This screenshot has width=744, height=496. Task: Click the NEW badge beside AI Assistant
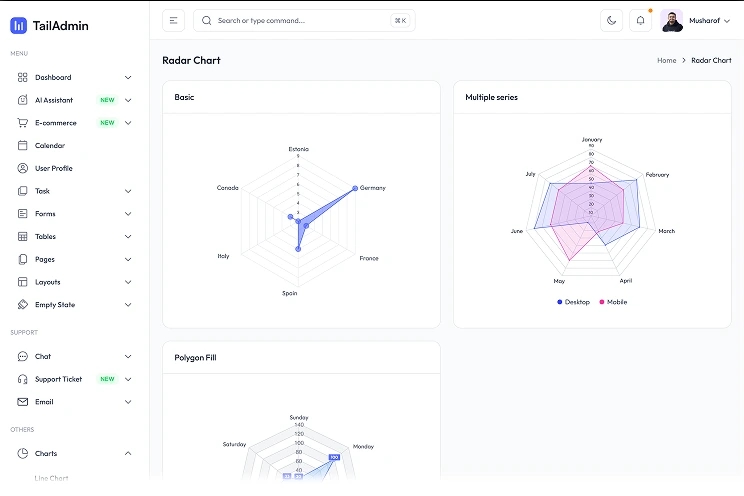tap(107, 100)
